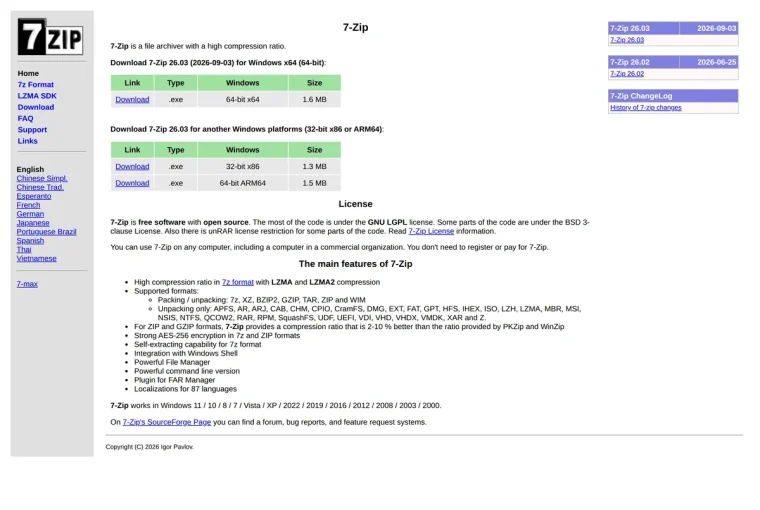760x510 pixels.
Task: Download the 64-bit ARM64 .exe
Action: pyautogui.click(x=132, y=183)
